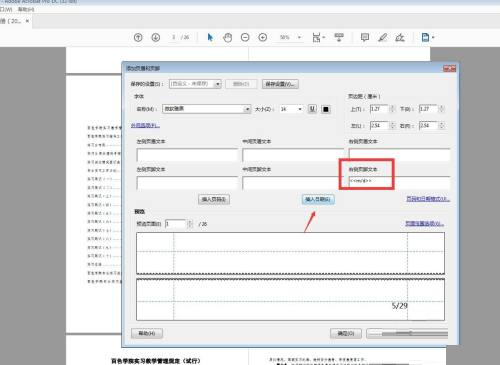Click the zoom out minus icon
The width and height of the screenshot is (500, 365).
click(x=245, y=37)
